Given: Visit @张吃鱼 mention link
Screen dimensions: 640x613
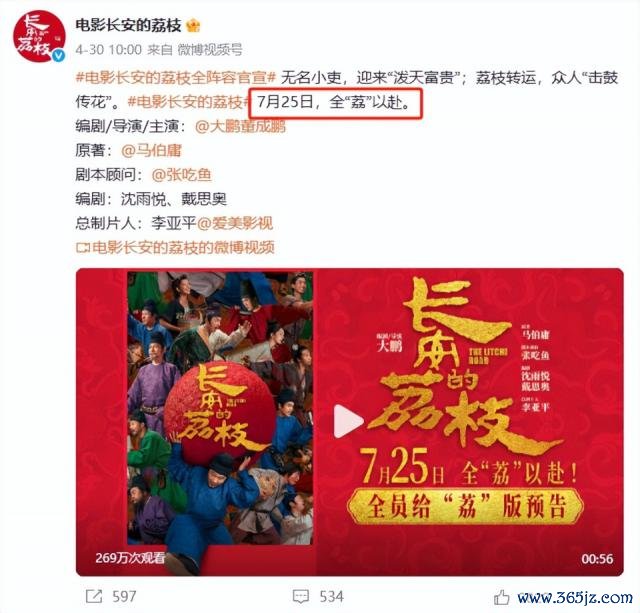Looking at the screenshot, I should (x=181, y=175).
